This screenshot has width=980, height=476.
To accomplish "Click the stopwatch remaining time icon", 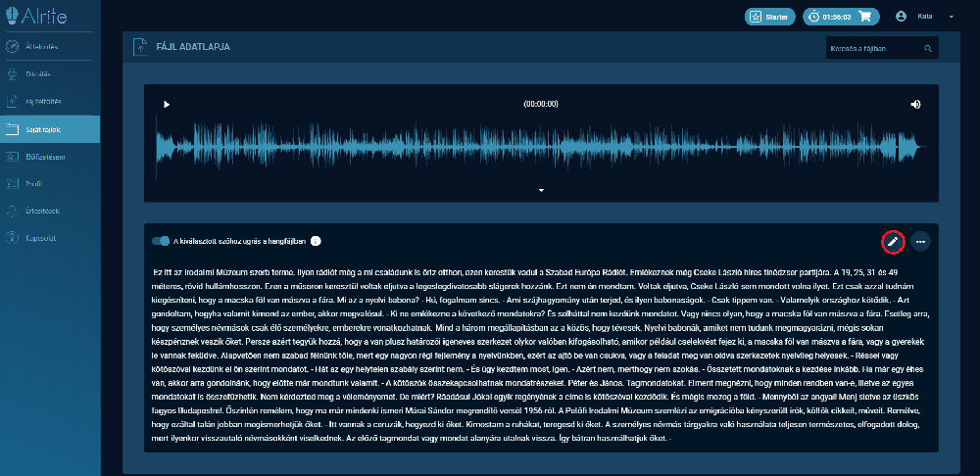I will [x=814, y=17].
